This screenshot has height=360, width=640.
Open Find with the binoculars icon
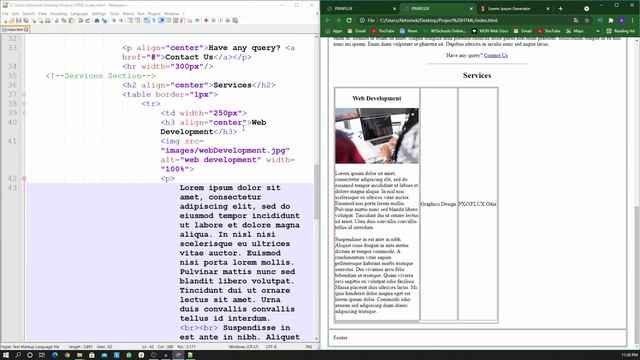click(97, 20)
